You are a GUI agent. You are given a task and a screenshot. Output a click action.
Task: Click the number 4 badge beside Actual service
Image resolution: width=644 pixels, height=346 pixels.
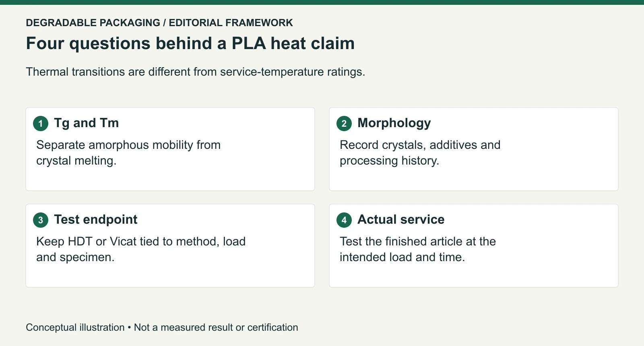[344, 220]
